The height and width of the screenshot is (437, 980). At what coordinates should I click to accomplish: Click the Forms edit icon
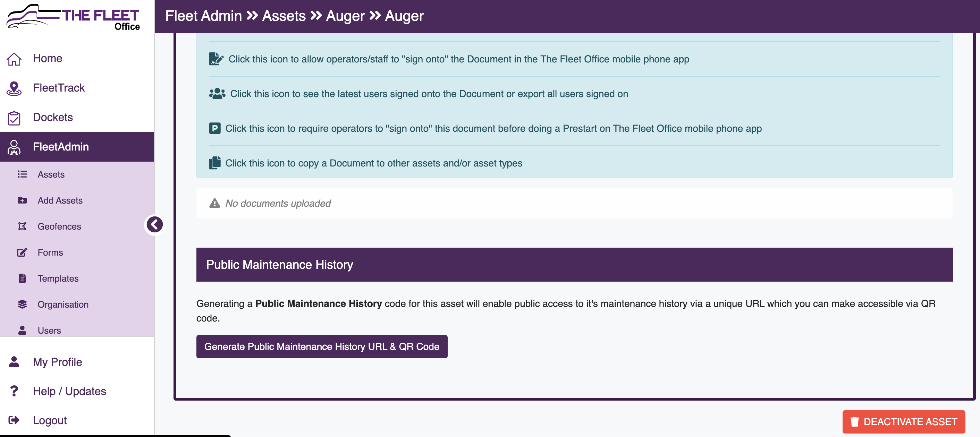(x=22, y=252)
